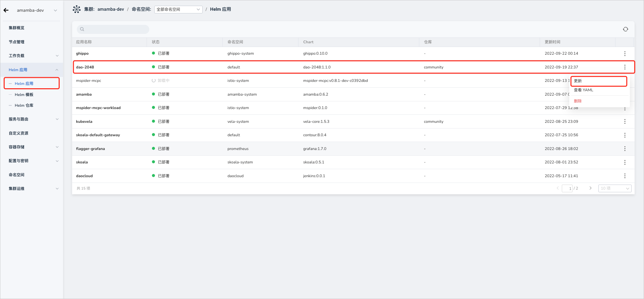Open the actions menu for daocloud row
This screenshot has width=644, height=299.
click(x=625, y=176)
